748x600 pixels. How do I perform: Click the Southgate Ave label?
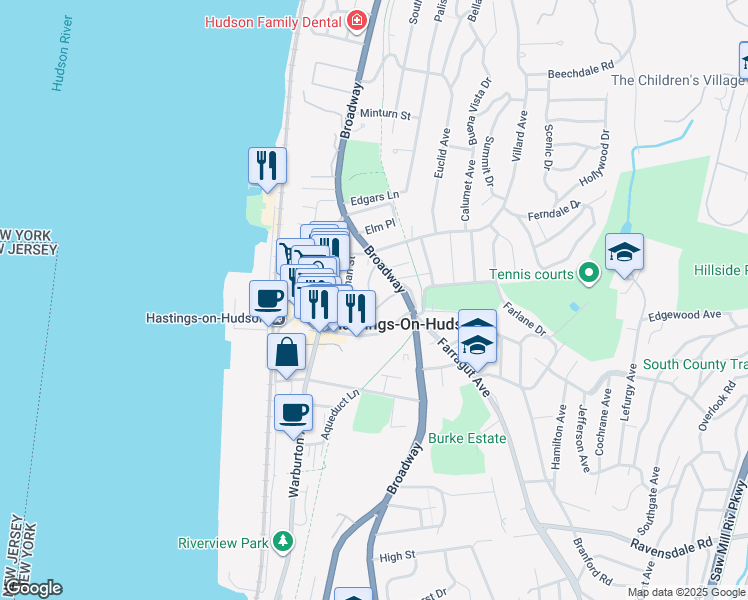649,501
